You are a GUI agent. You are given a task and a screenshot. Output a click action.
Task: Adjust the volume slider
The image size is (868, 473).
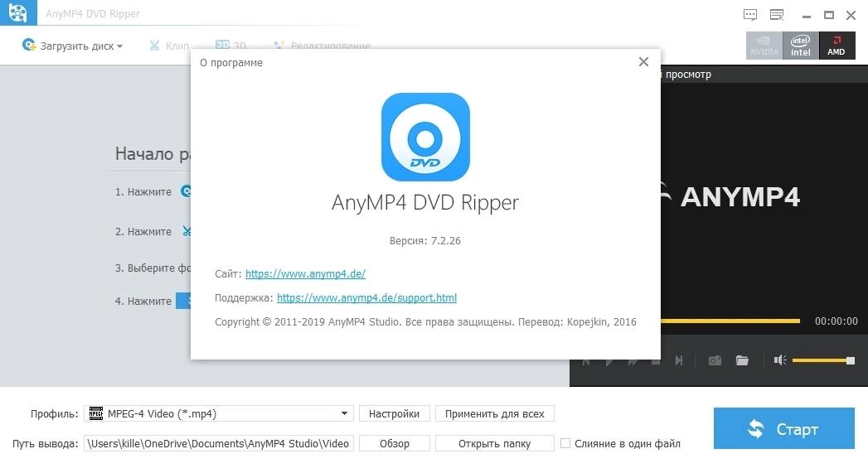pyautogui.click(x=823, y=360)
